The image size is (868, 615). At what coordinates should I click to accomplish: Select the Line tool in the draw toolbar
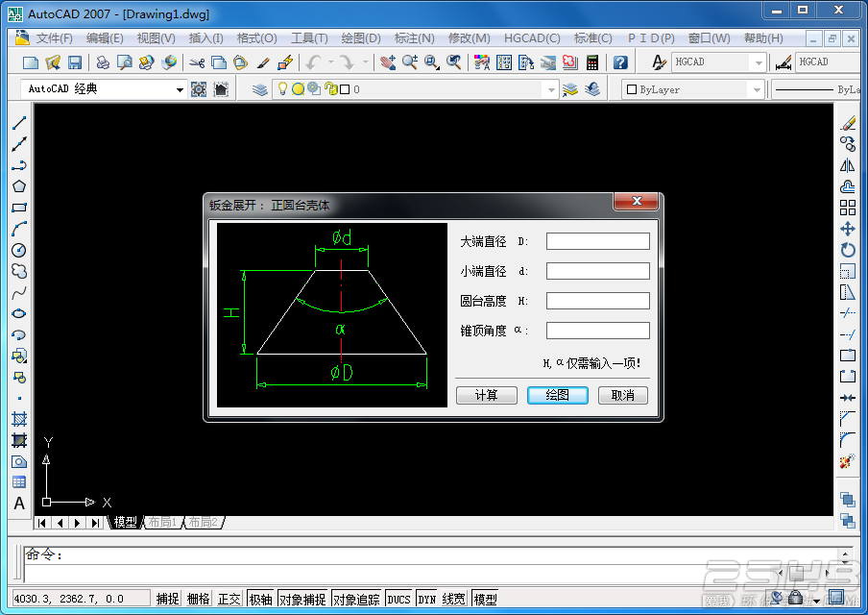pyautogui.click(x=19, y=123)
